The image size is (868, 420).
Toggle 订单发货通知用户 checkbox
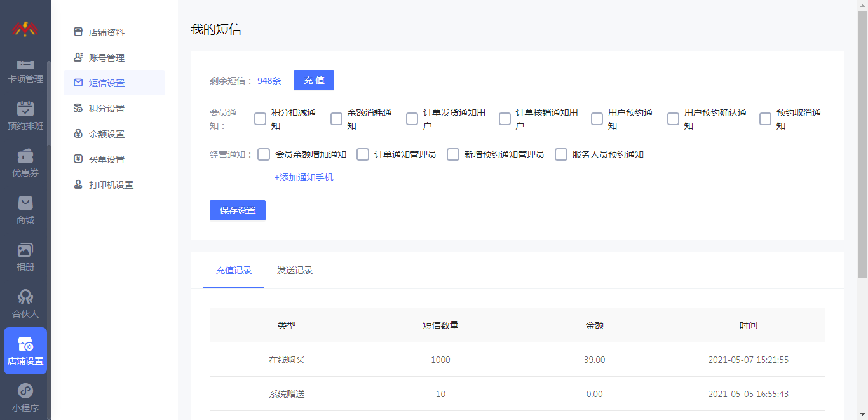pyautogui.click(x=412, y=119)
